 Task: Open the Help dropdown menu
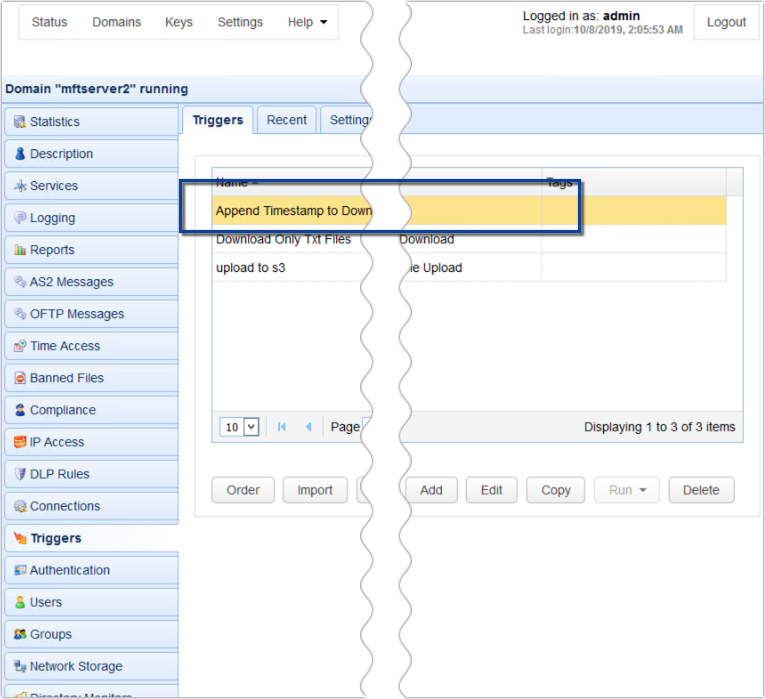307,22
